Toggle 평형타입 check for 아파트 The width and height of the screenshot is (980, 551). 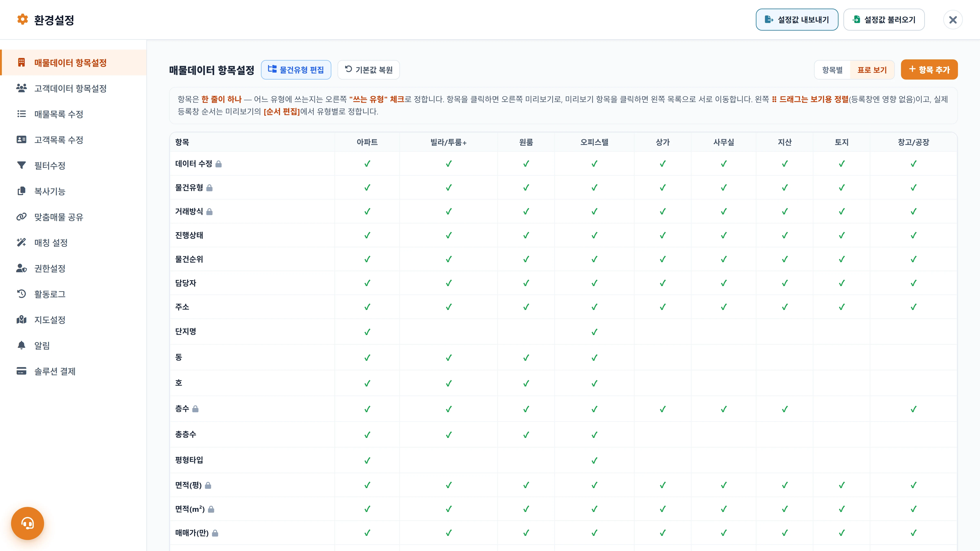(x=367, y=461)
